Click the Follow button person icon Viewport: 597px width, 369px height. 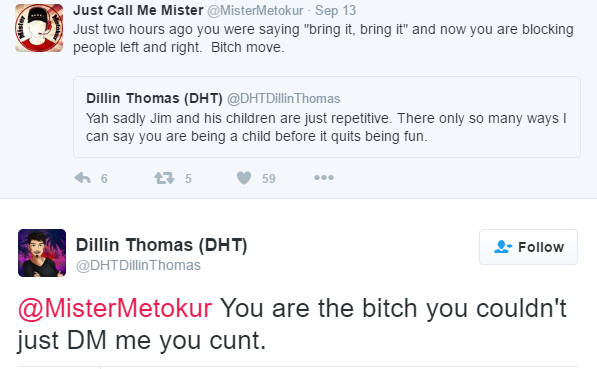(x=503, y=247)
